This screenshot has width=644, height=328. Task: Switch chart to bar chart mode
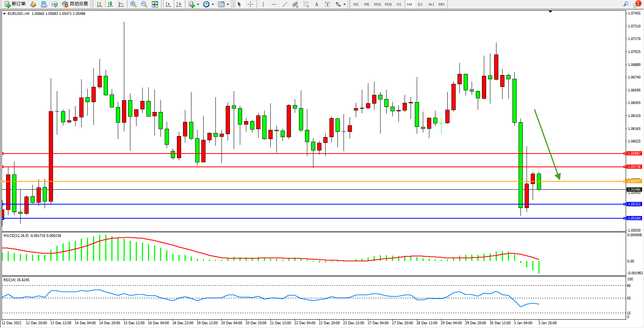point(100,4)
